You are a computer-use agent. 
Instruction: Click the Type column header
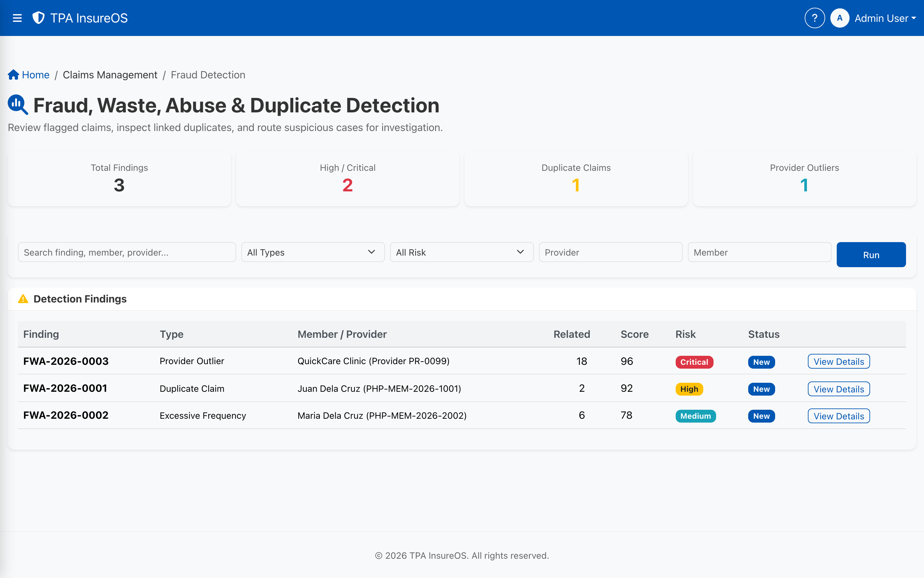pyautogui.click(x=171, y=334)
